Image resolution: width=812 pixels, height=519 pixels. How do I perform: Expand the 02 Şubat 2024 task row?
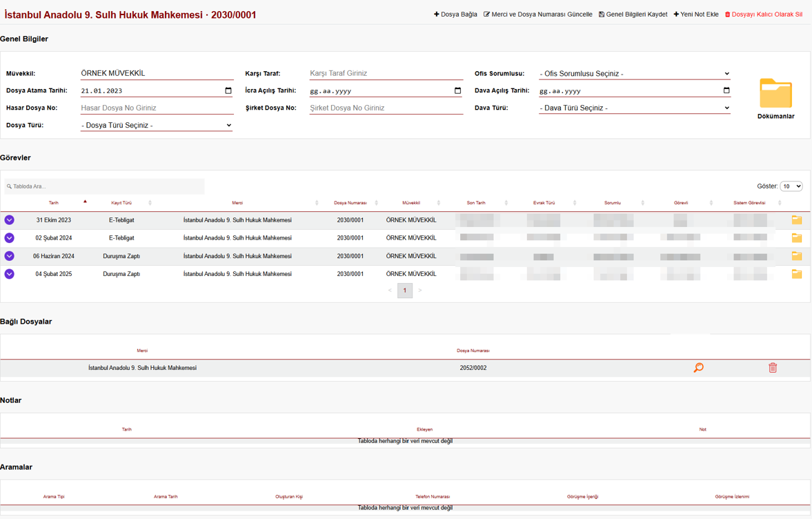coord(10,237)
